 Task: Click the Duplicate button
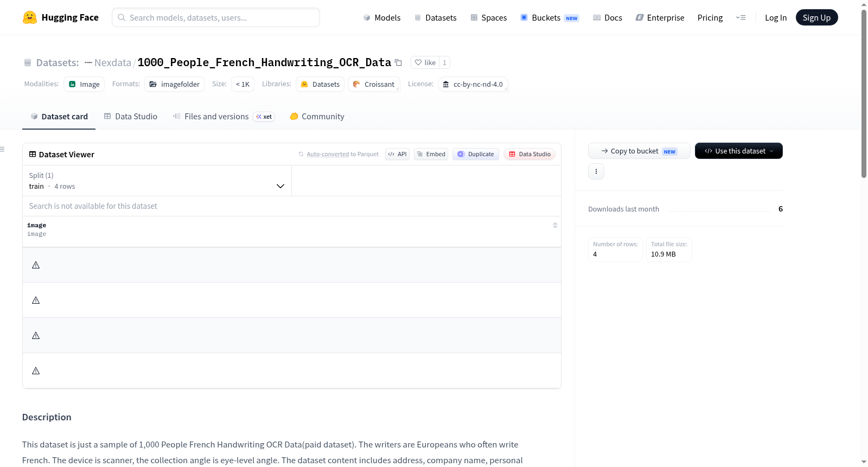476,154
